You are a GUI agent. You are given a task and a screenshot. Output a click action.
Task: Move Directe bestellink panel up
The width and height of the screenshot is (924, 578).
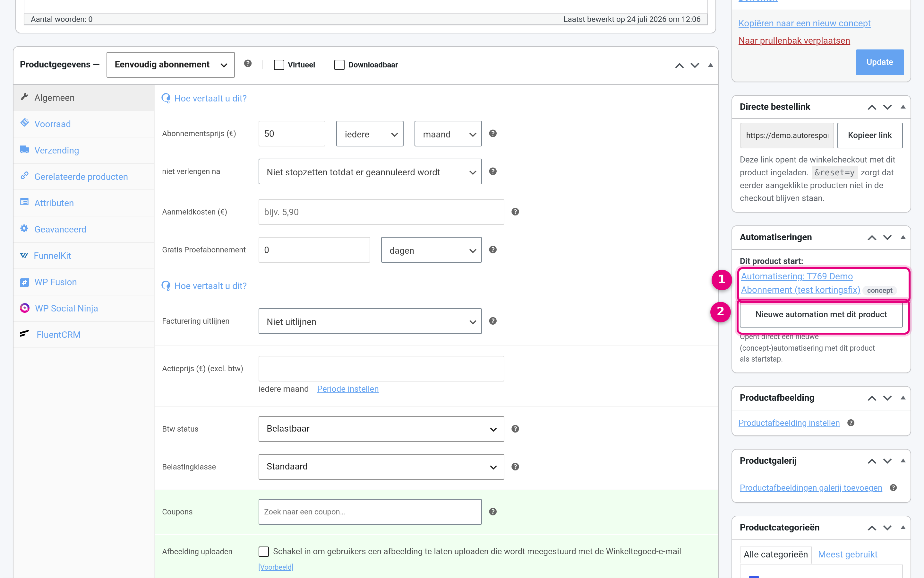point(872,107)
